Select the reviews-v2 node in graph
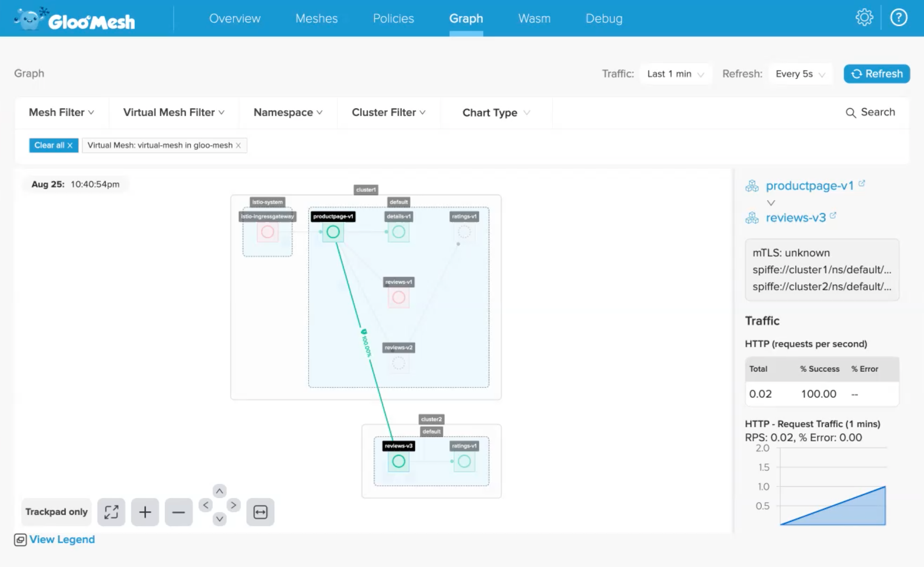 (x=399, y=363)
